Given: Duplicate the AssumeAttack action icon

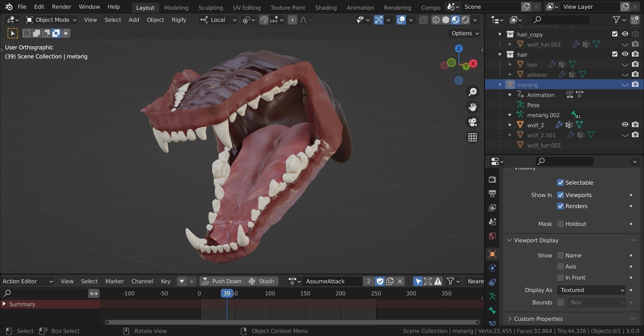Looking at the screenshot, I should pos(390,281).
